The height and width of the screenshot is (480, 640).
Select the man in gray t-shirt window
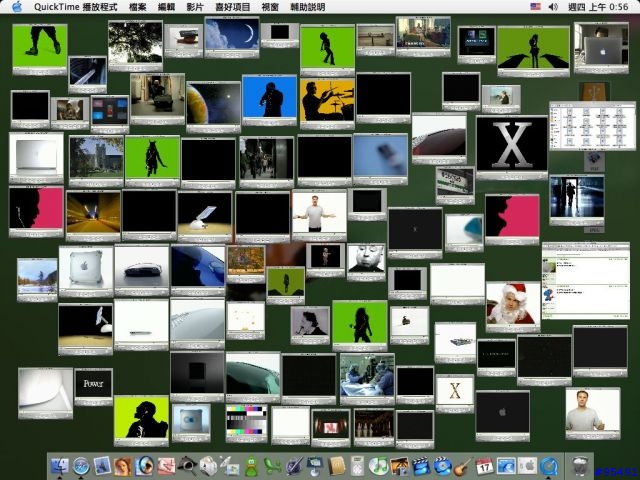click(x=593, y=413)
